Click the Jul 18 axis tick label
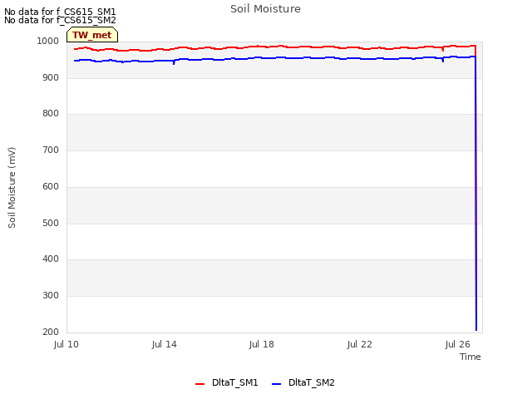 [262, 344]
